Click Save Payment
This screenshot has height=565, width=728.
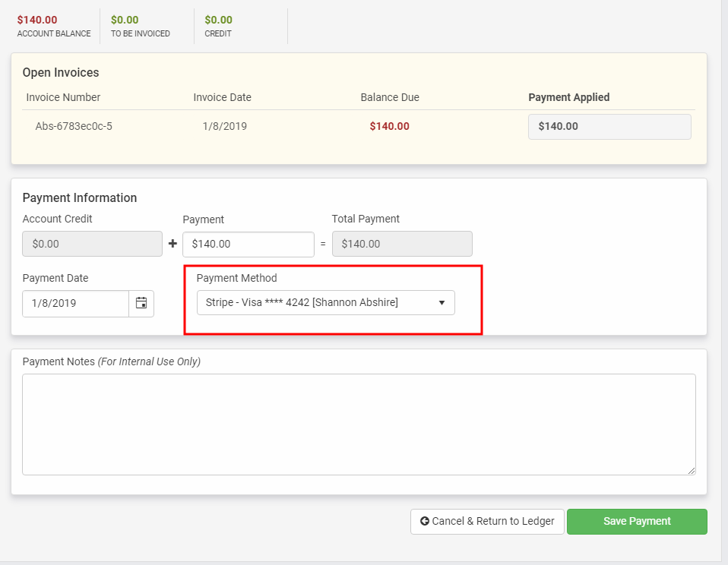[x=637, y=521]
